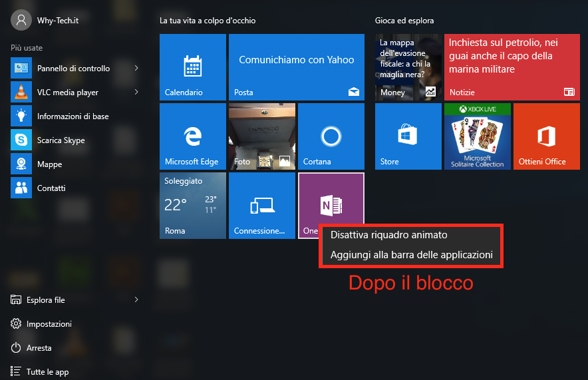This screenshot has width=588, height=380.
Task: Open the Money news tile
Action: point(408,67)
